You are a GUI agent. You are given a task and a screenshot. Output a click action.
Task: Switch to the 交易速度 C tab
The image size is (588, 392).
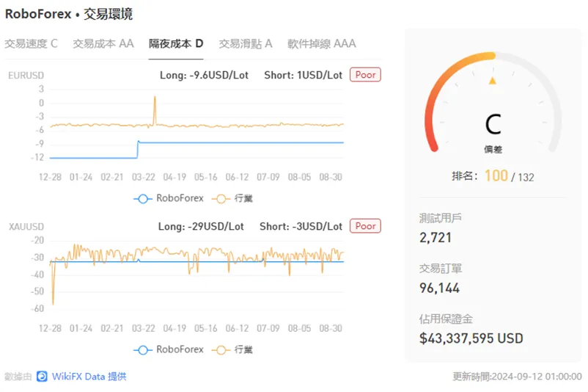tap(31, 43)
